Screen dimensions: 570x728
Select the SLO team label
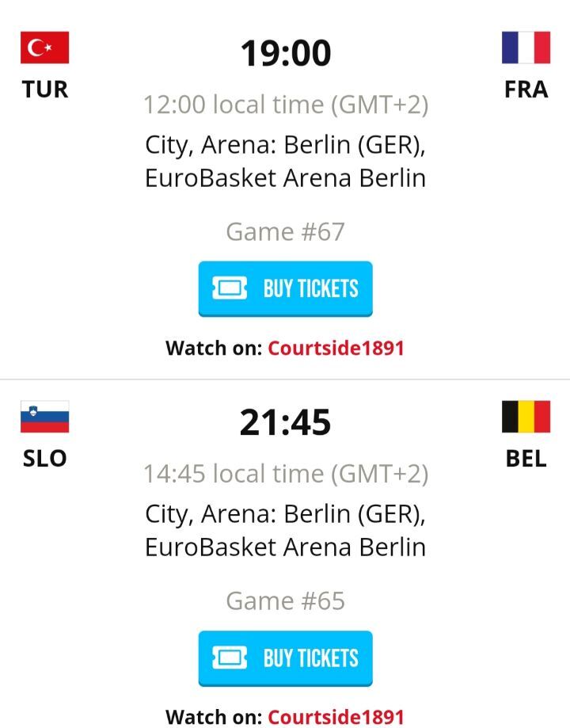45,459
